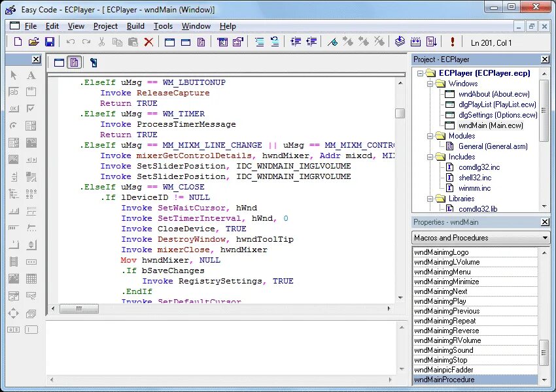Open the Help menu
Screen dimensions: 556x392
click(228, 26)
